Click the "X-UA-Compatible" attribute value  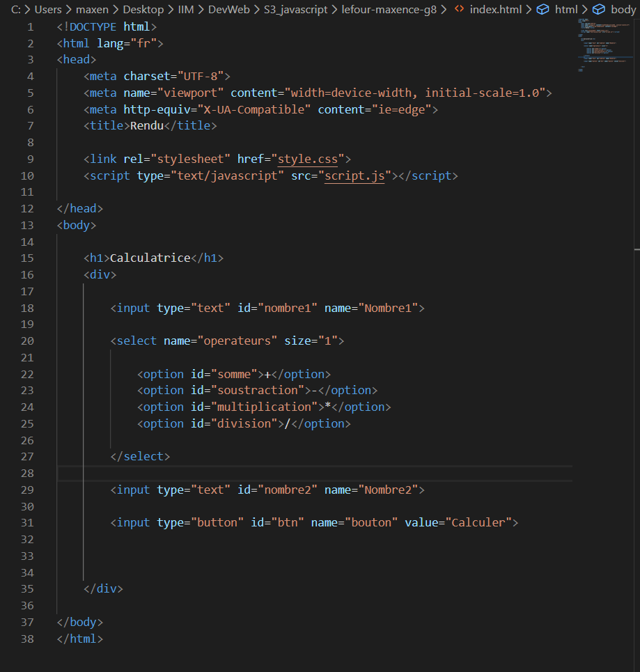click(x=254, y=110)
